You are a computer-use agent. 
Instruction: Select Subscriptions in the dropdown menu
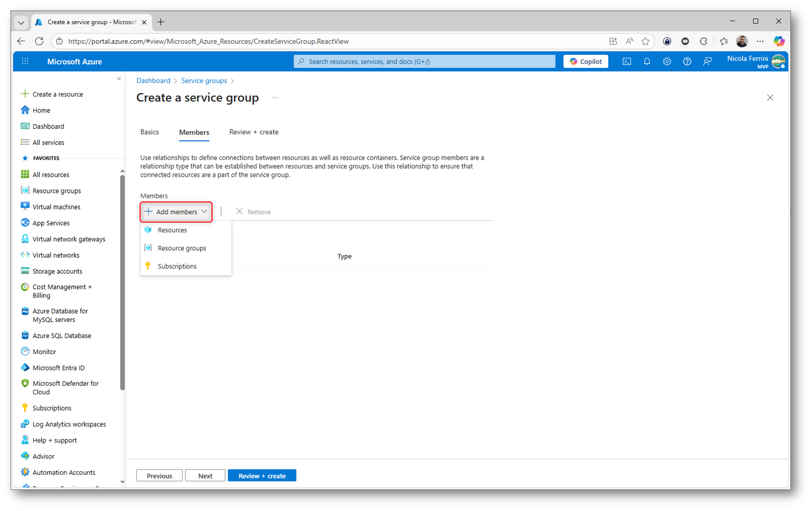[x=177, y=266]
